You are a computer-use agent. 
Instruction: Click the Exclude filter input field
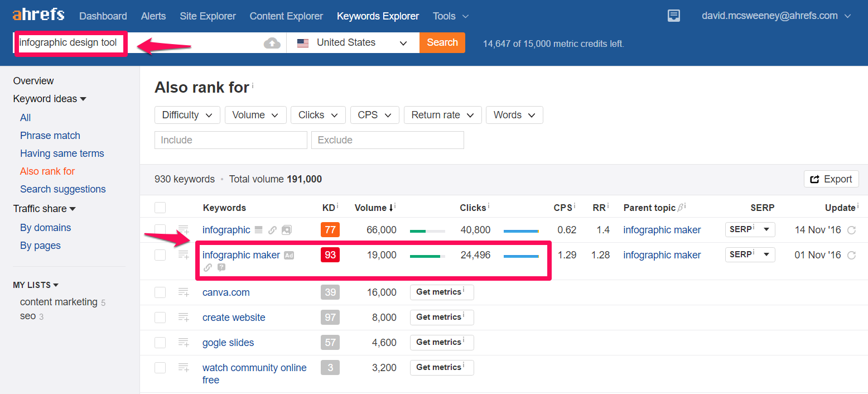click(388, 140)
